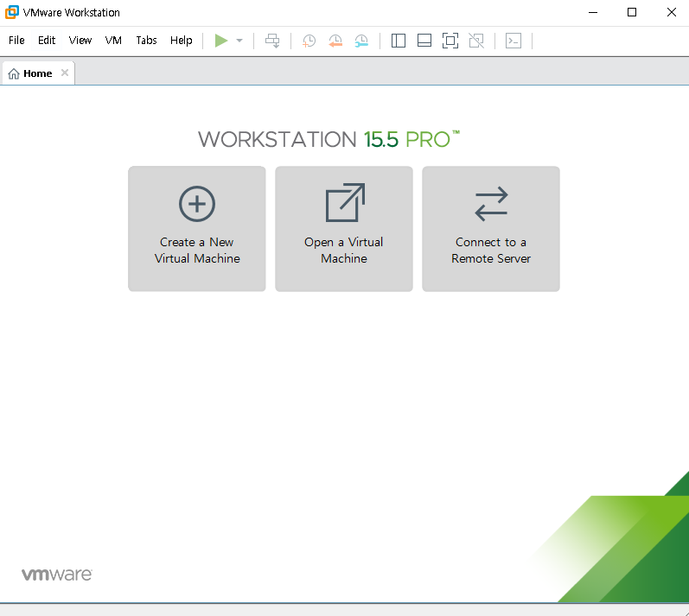Click the Open a Virtual Machine label
This screenshot has height=616, width=689.
point(344,251)
